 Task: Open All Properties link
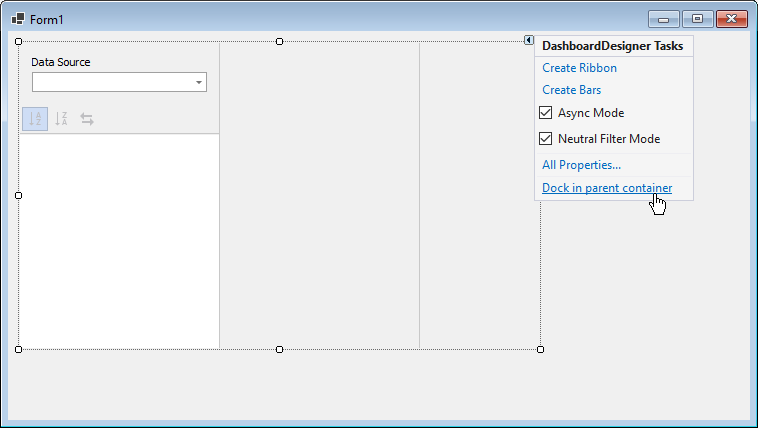581,165
